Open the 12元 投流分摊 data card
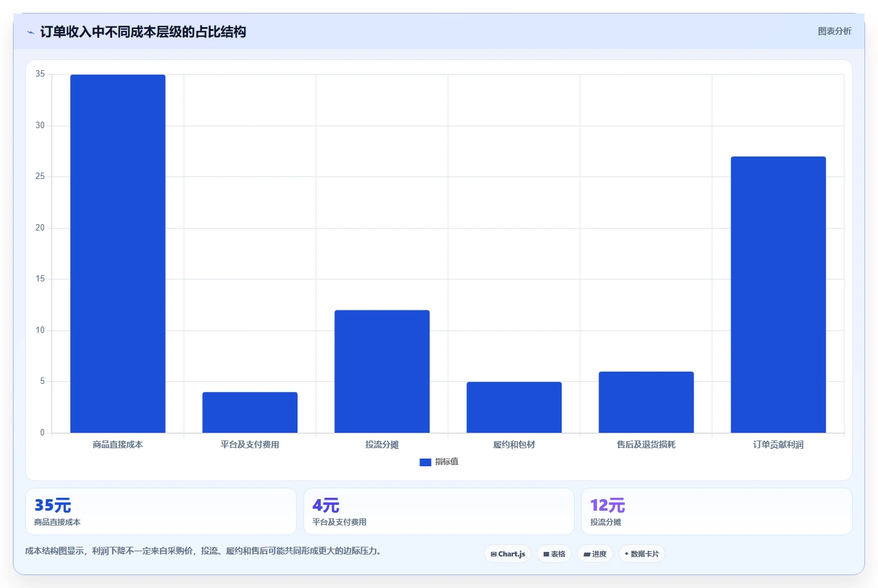This screenshot has height=588, width=878. click(717, 511)
